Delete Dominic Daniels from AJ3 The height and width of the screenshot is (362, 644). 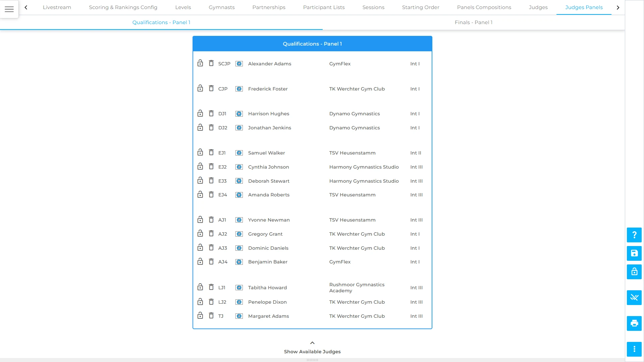click(211, 247)
